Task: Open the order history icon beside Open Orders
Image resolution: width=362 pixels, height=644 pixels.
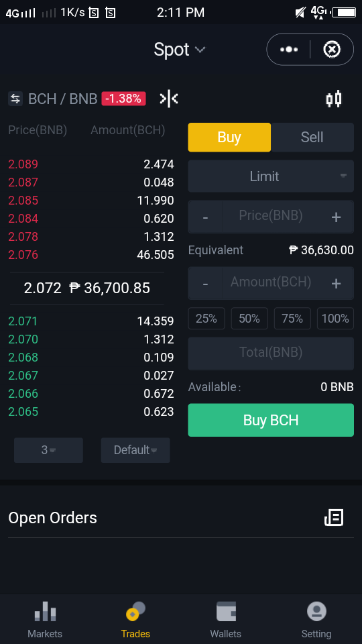Action: [x=334, y=517]
